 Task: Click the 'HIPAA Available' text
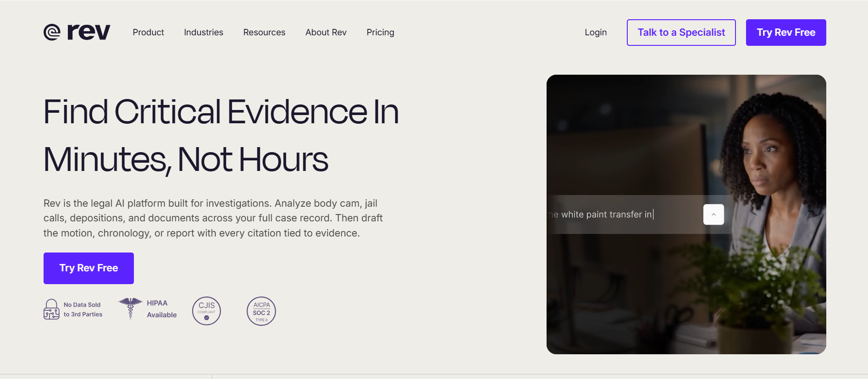[162, 309]
